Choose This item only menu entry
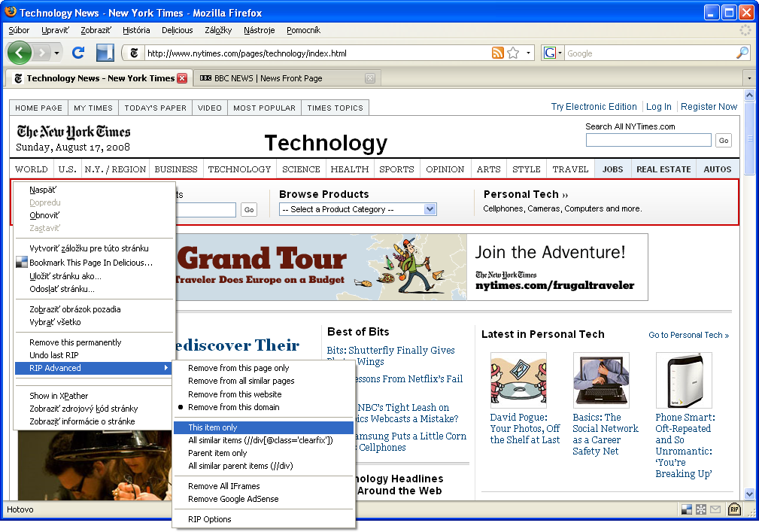This screenshot has width=759, height=532. coord(263,427)
